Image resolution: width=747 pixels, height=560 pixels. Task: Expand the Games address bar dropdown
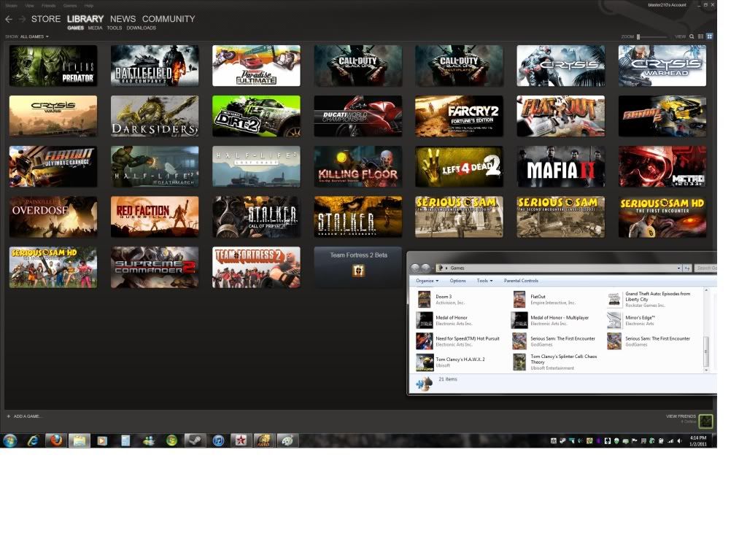[678, 268]
